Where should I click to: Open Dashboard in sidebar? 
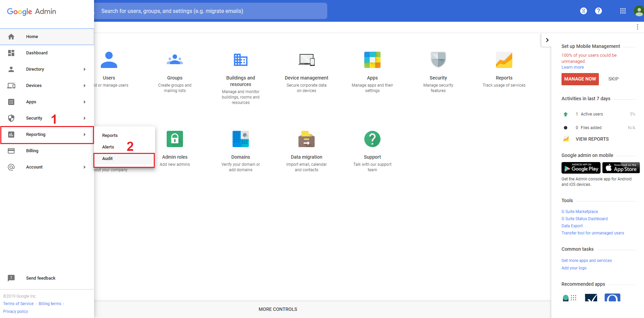pos(47,53)
